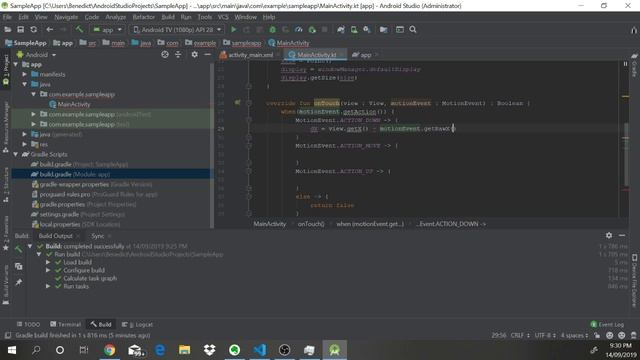This screenshot has width=640, height=360.
Task: Open the Android TV (1080p) API 28 device dropdown
Action: (x=178, y=30)
